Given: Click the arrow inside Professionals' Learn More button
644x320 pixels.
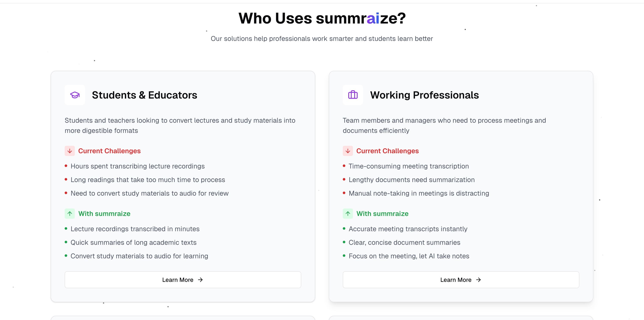Looking at the screenshot, I should tap(478, 280).
